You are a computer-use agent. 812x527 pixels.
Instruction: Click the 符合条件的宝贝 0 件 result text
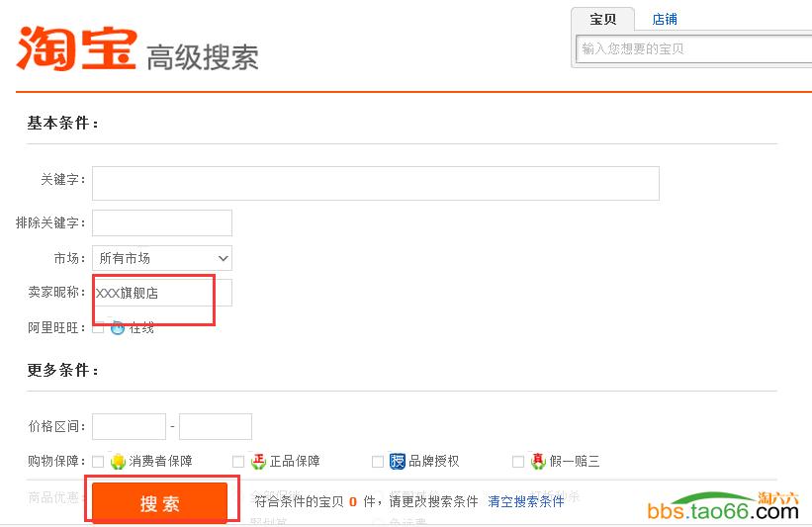316,501
